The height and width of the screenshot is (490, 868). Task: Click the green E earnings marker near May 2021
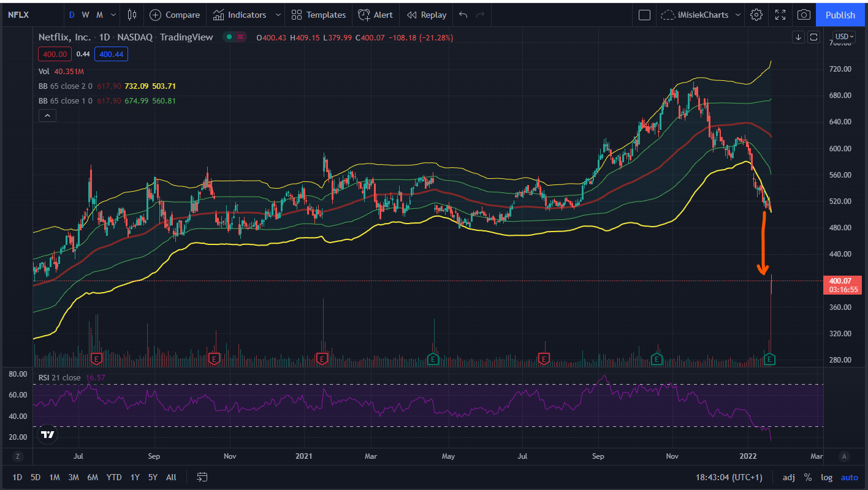point(433,358)
